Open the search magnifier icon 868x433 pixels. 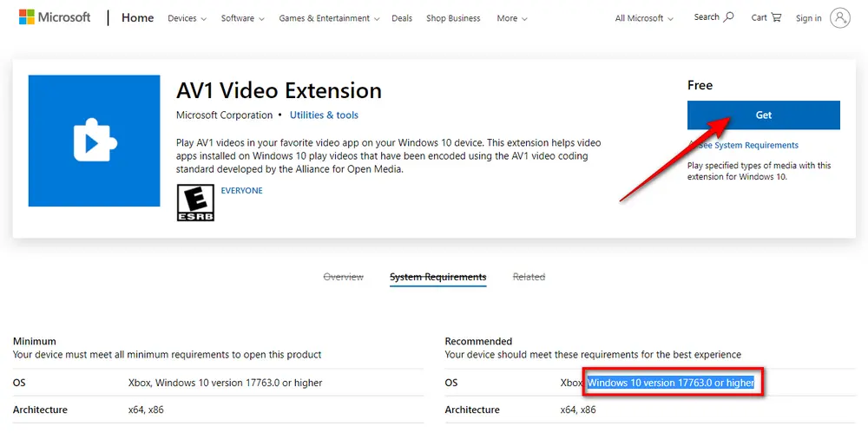pyautogui.click(x=728, y=17)
